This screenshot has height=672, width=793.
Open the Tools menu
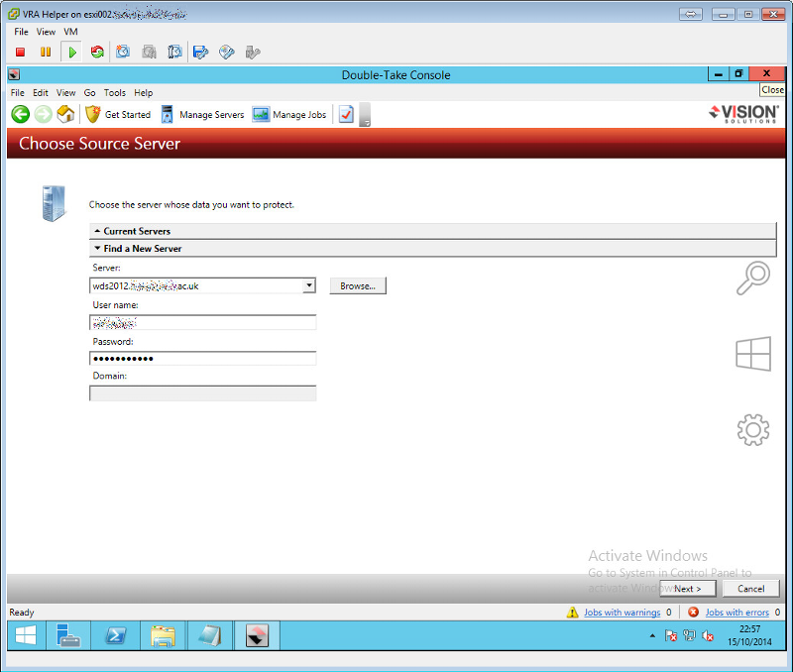click(115, 92)
